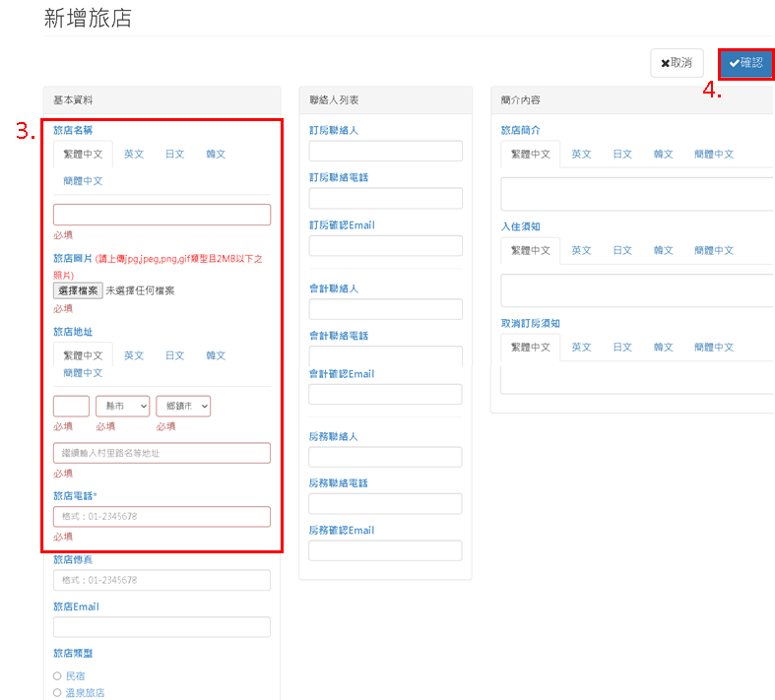This screenshot has height=700, width=775.
Task: Open the 鄉鎮市 dropdown
Action: 183,406
